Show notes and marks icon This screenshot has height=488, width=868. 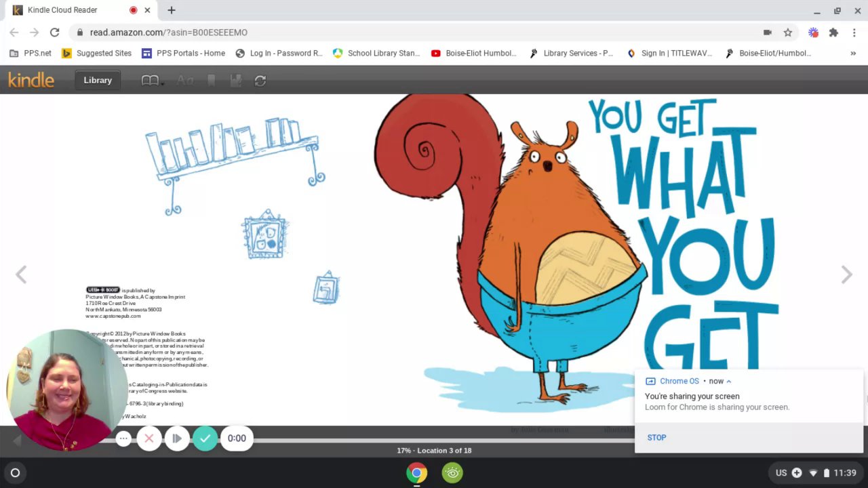tap(236, 81)
